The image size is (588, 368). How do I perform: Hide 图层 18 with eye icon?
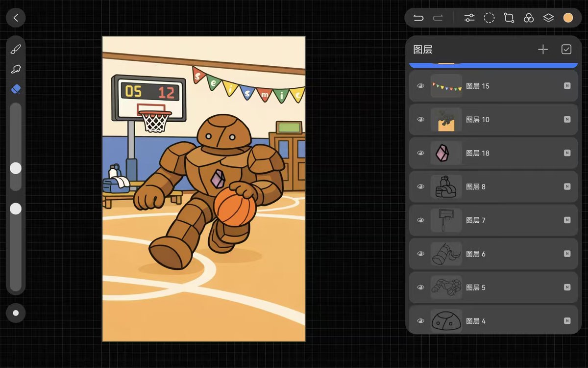tap(420, 153)
